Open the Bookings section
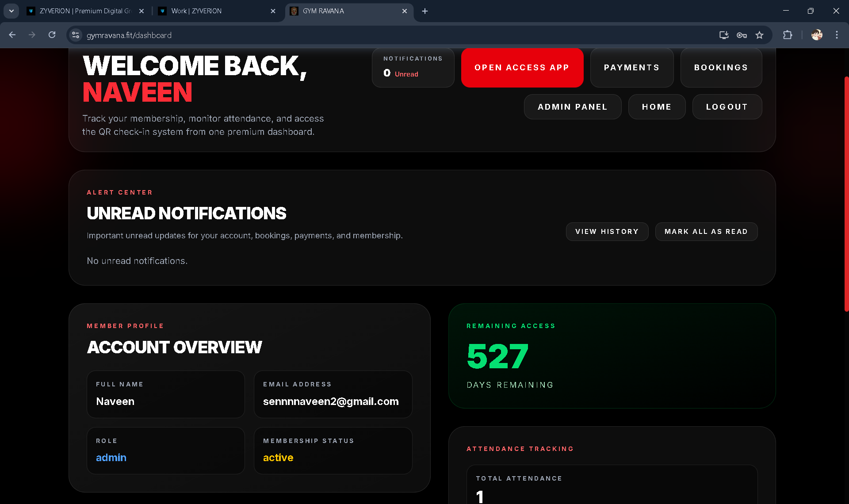The image size is (849, 504). click(721, 67)
